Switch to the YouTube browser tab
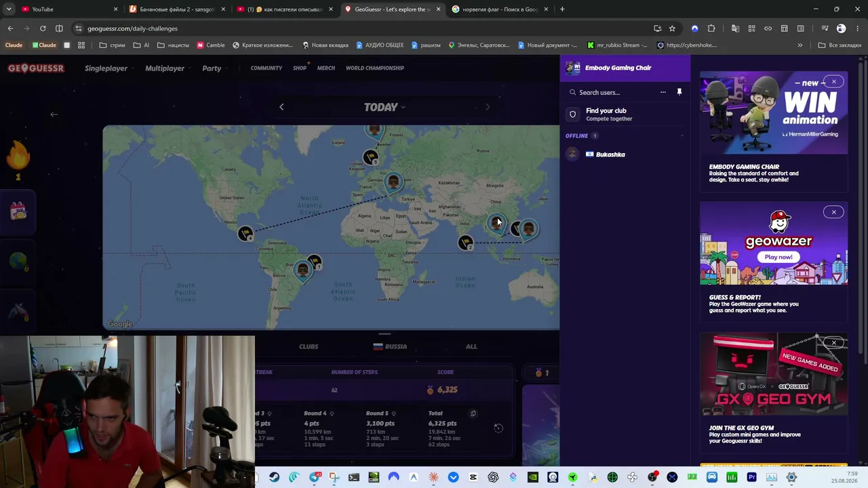The height and width of the screenshot is (488, 868). pyautogui.click(x=66, y=9)
